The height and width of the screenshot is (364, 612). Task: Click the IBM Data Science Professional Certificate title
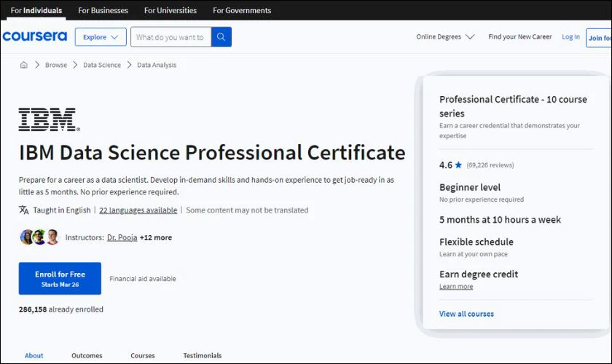click(212, 153)
